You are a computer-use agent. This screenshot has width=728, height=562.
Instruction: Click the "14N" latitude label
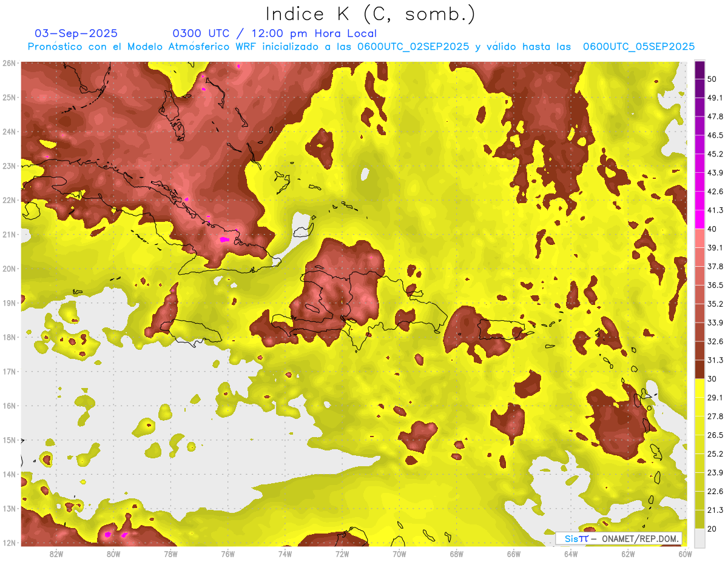click(9, 474)
